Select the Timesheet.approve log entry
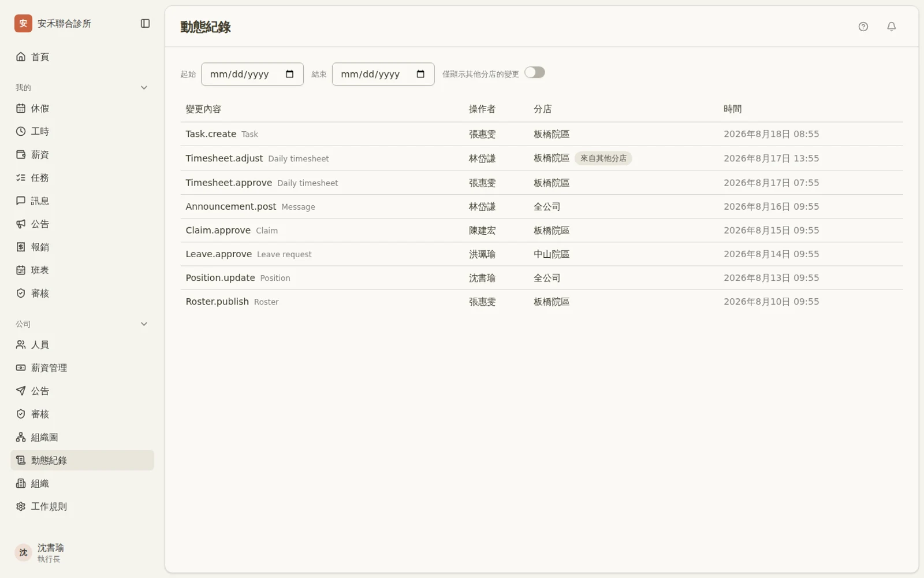The image size is (924, 578). (542, 183)
